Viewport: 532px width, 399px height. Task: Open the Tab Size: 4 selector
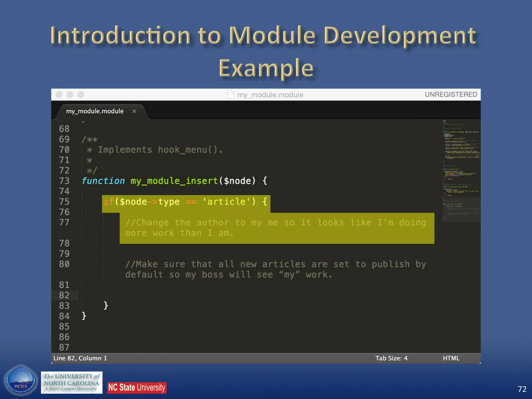tap(391, 358)
